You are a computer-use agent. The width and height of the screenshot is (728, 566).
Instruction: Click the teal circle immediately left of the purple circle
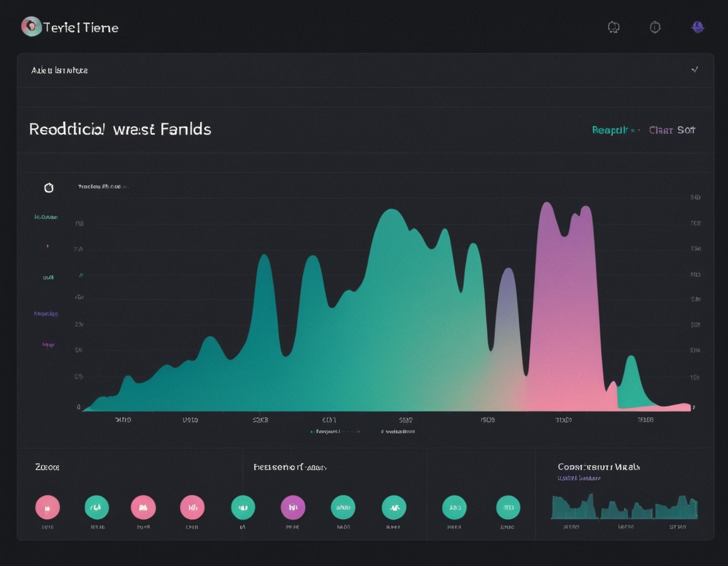pyautogui.click(x=243, y=507)
